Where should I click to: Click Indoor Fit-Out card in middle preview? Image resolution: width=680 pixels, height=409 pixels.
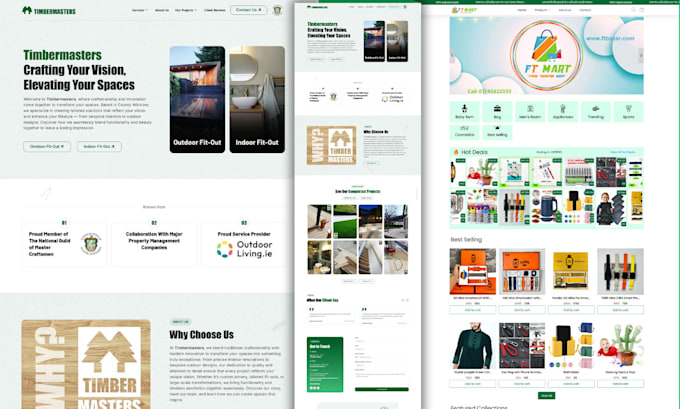[x=397, y=41]
